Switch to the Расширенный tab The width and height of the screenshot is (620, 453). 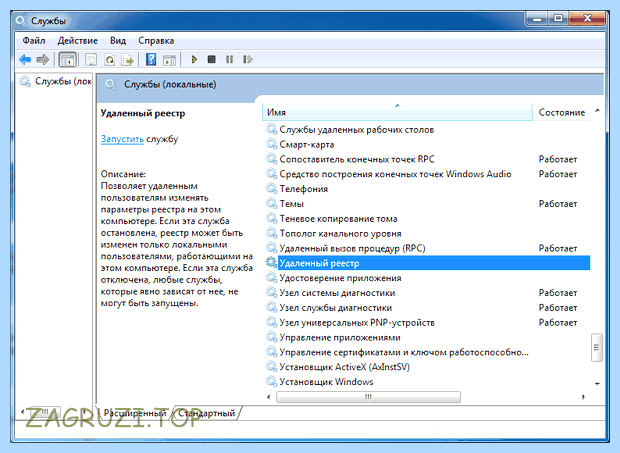click(x=135, y=413)
